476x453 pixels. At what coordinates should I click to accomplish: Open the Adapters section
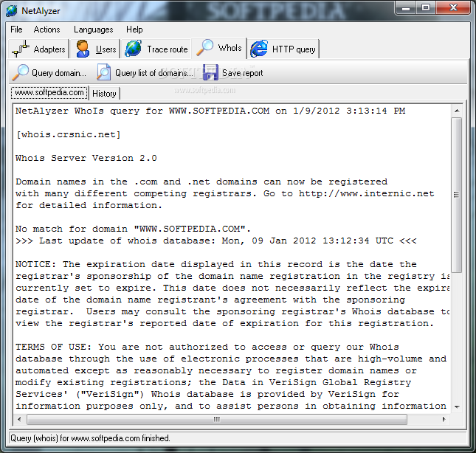(39, 49)
